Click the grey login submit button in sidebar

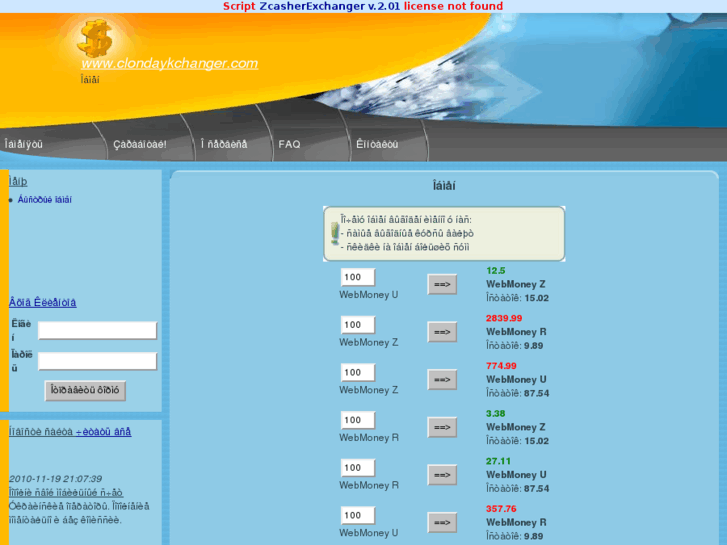(85, 391)
